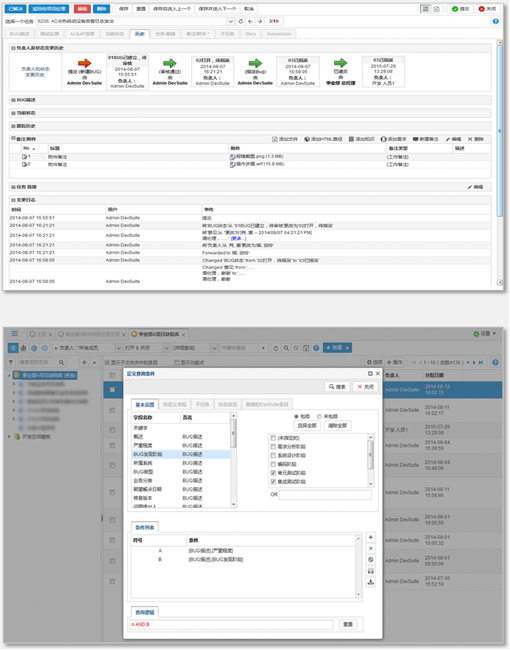Click the 清除全部 button
This screenshot has height=650, width=510.
[338, 426]
